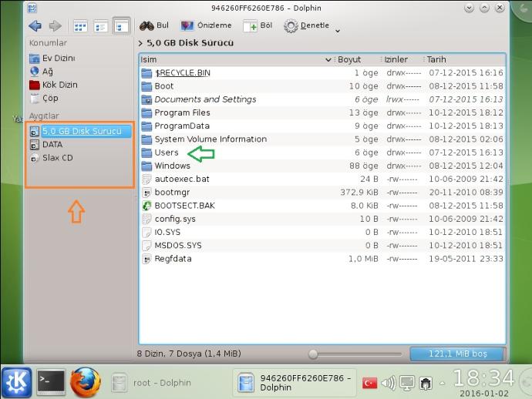Switch to 946260FF6260E786 Dolphin task
The height and width of the screenshot is (399, 532).
(x=295, y=383)
